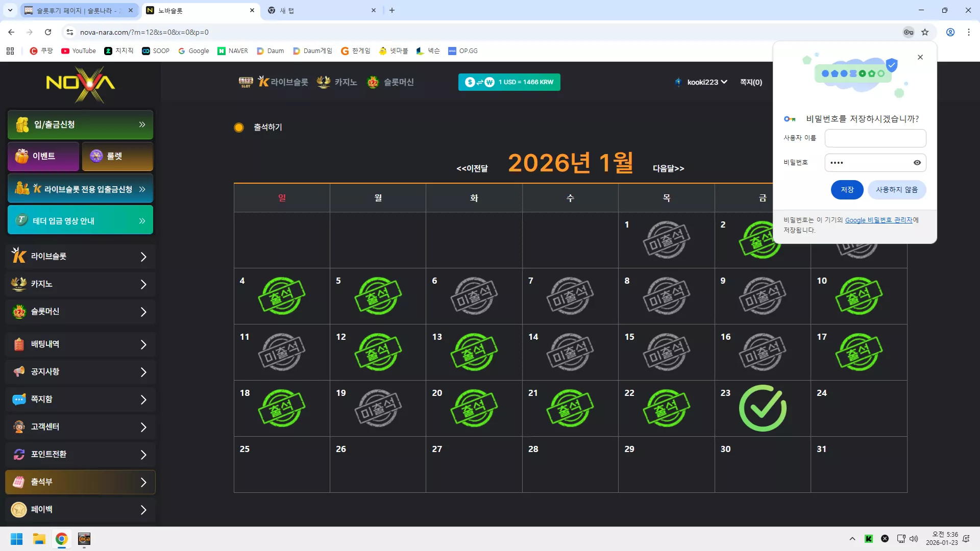Click the attendance stamp on day 20
The image size is (980, 551).
tap(474, 408)
